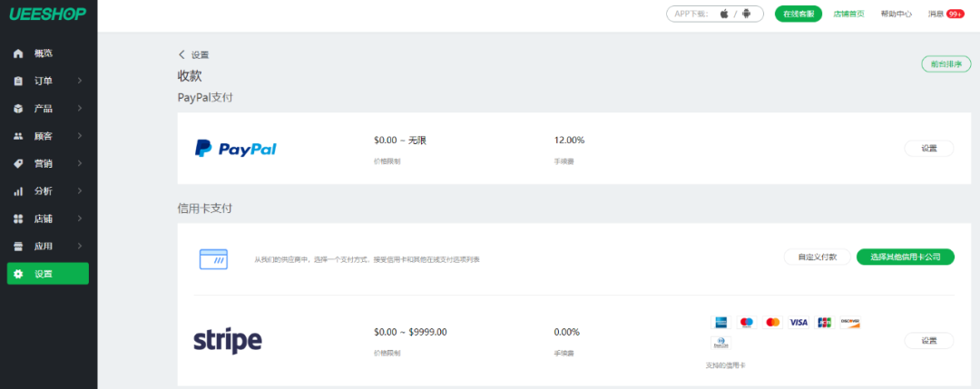Click PayPal price range $0.00 ~ 无限

tap(400, 140)
